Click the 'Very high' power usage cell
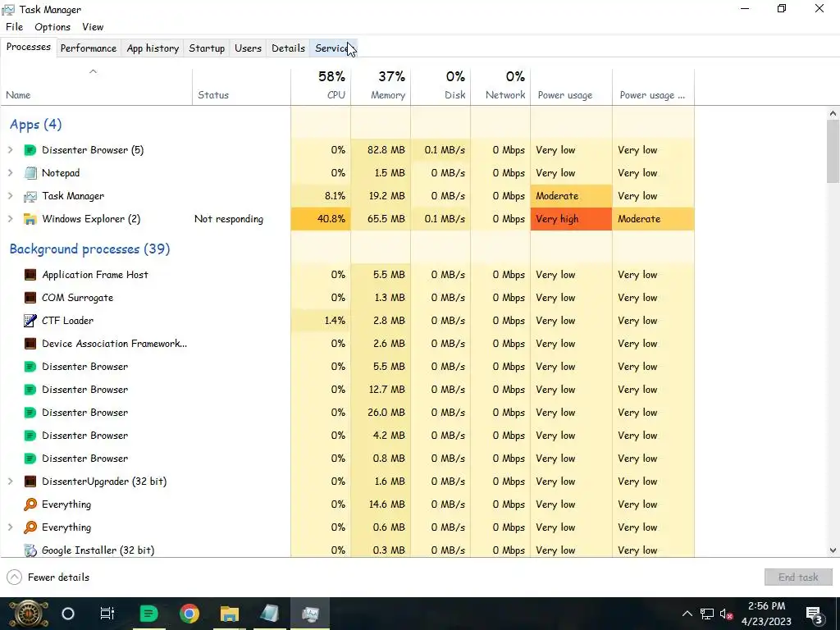840x630 pixels. [572, 219]
